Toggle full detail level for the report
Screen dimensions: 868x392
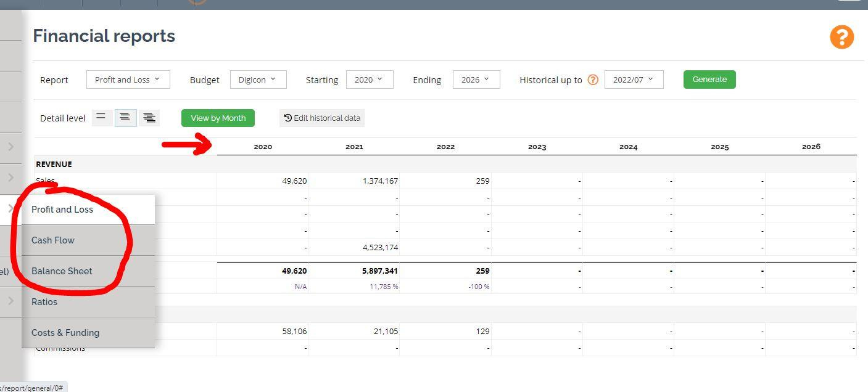(149, 117)
